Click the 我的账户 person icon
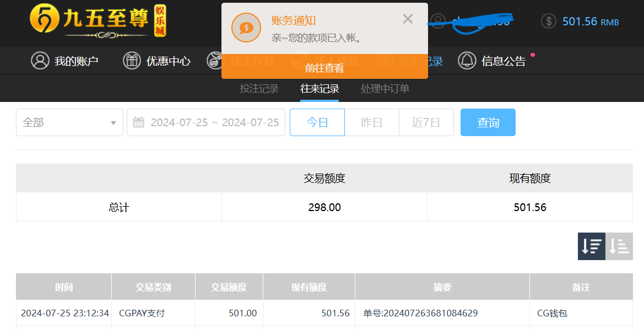 pyautogui.click(x=40, y=61)
